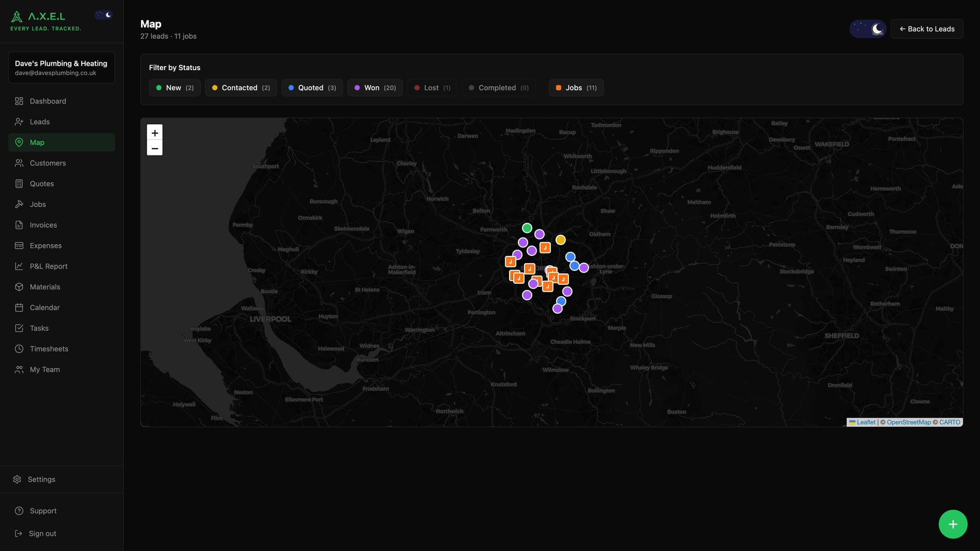Open the Timesheets section

coord(49,349)
